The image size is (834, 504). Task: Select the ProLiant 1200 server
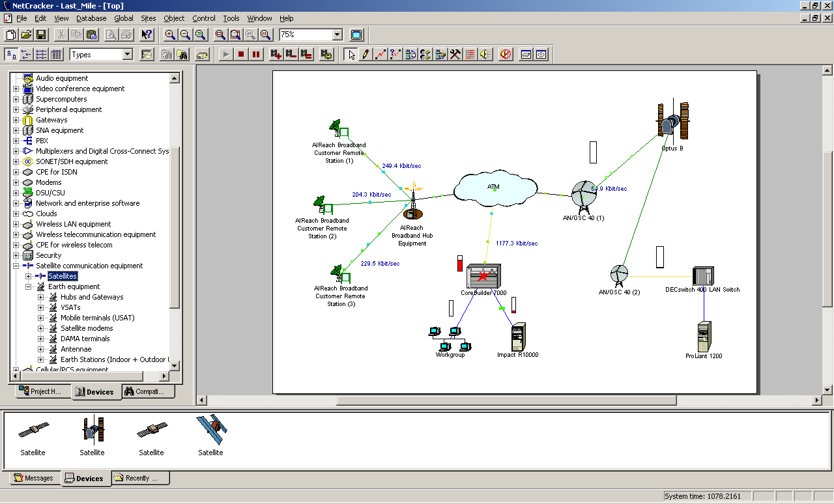click(x=704, y=337)
